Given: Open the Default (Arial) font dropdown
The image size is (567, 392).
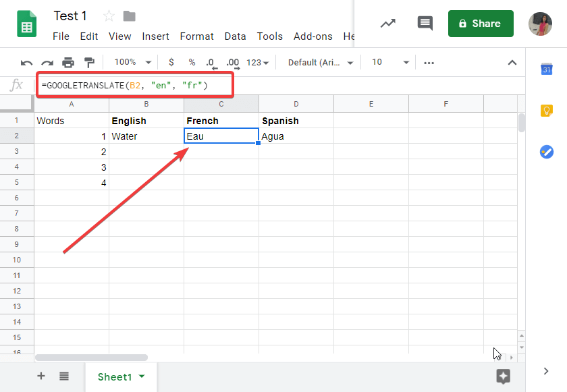Looking at the screenshot, I should (320, 63).
